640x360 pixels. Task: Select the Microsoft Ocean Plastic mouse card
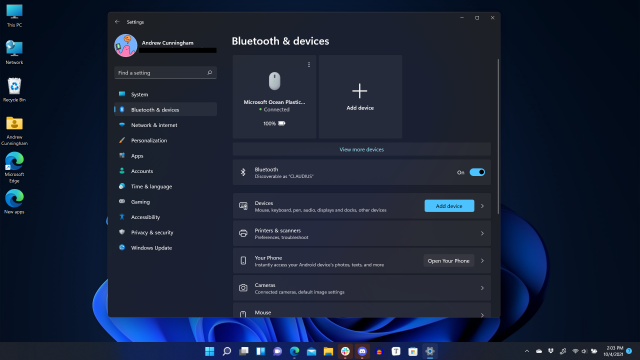pos(274,97)
